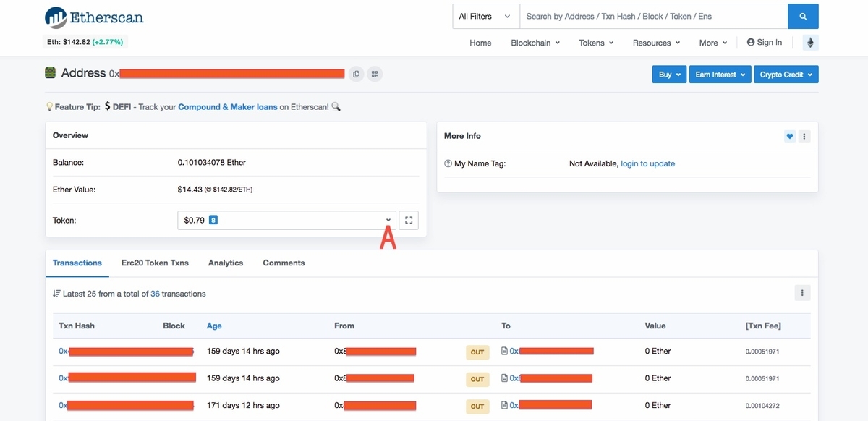
Task: Click the My Name Tag help icon
Action: [448, 164]
